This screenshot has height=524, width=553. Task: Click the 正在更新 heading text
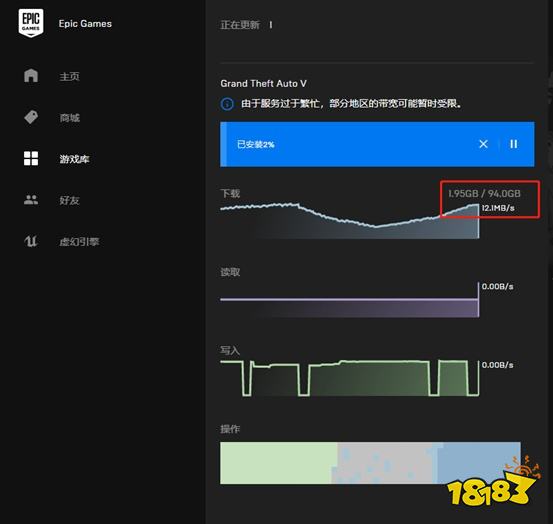click(240, 25)
